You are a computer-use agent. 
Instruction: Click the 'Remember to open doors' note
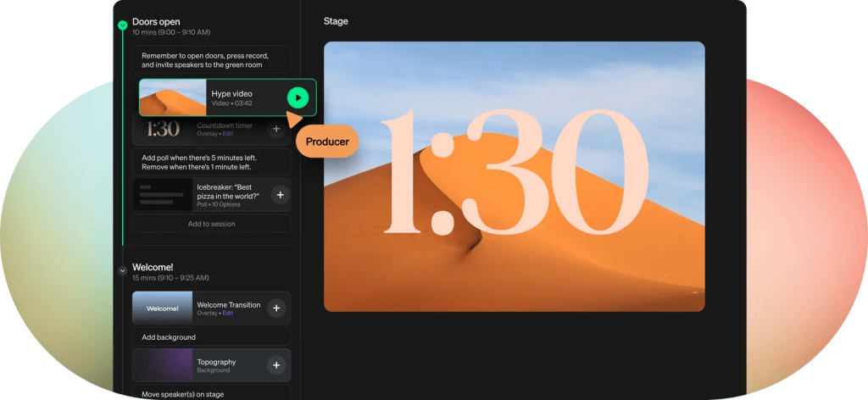[211, 60]
